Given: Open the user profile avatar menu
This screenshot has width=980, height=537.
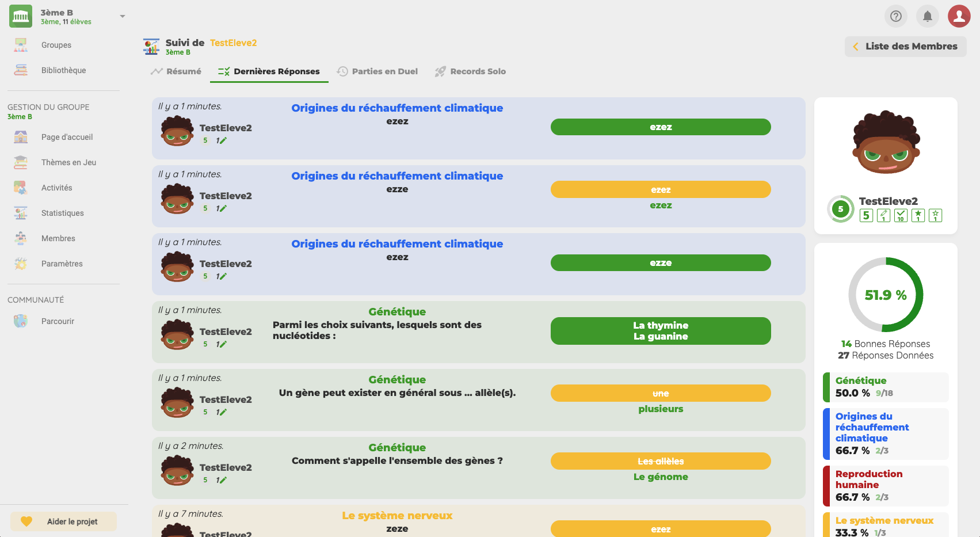Looking at the screenshot, I should 959,16.
